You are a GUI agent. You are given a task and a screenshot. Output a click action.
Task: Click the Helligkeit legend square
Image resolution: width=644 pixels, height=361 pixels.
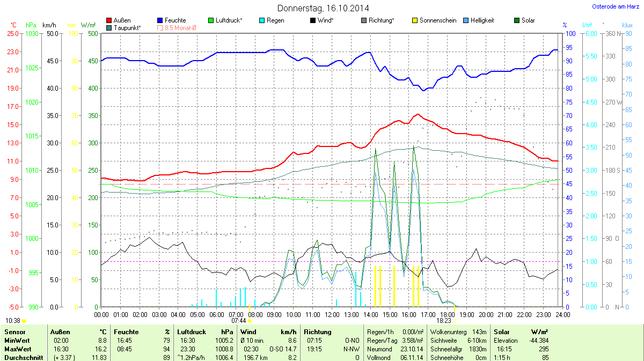(466, 20)
